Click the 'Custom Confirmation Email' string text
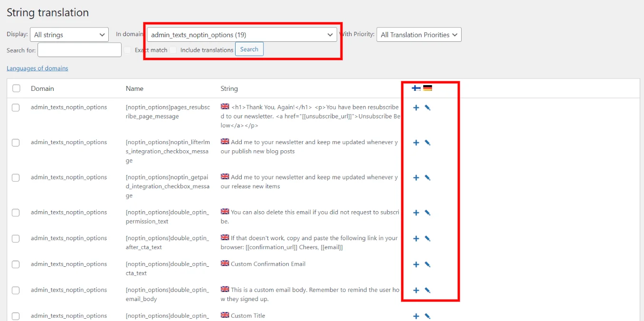The height and width of the screenshot is (321, 644). coord(268,264)
